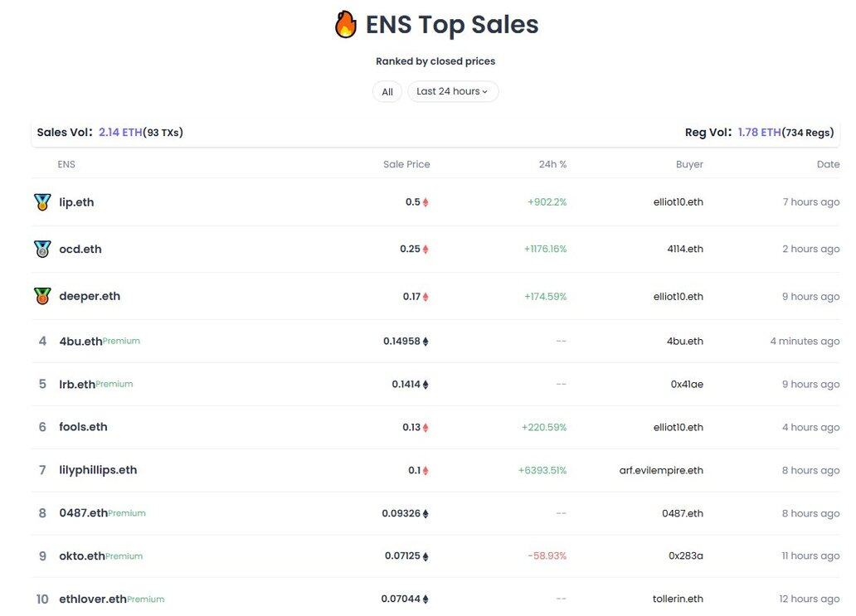Open buyer elliot10.eth on lip.eth row
Viewport: 856px width, 616px height.
(678, 201)
